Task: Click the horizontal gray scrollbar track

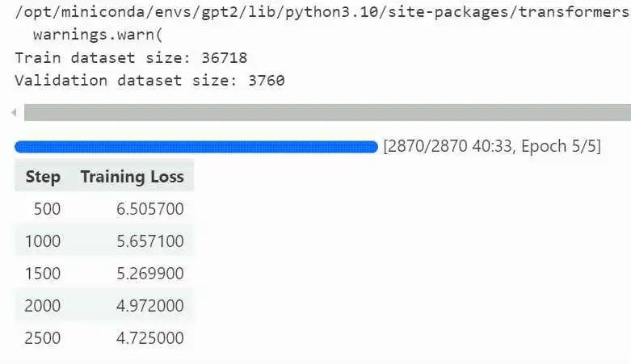Action: [x=327, y=112]
